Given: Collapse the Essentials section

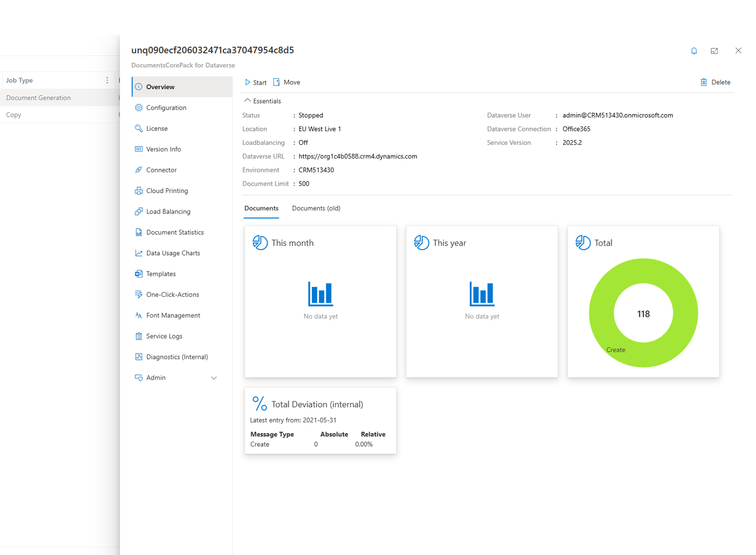Looking at the screenshot, I should click(x=262, y=101).
